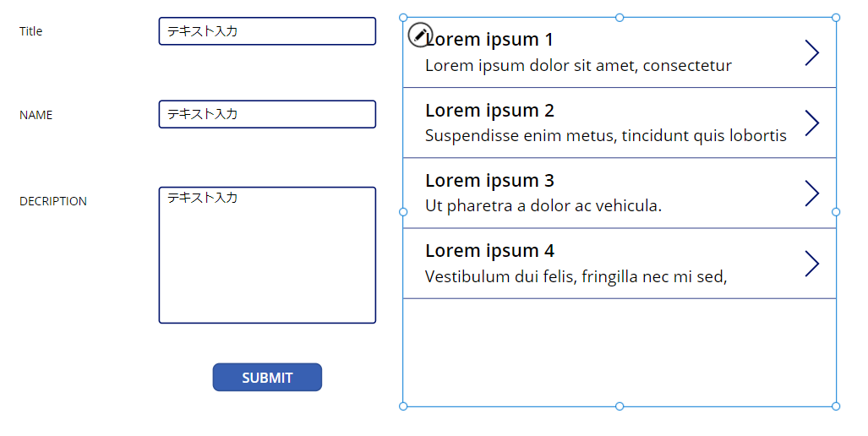The height and width of the screenshot is (436, 868).
Task: Open Lorem ipsum 2 using its arrow
Action: [x=811, y=123]
